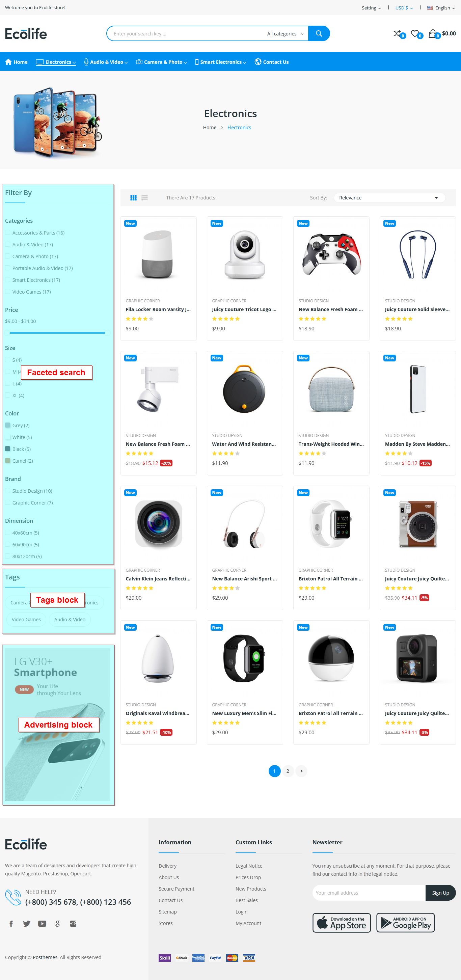The height and width of the screenshot is (980, 461).
Task: Open the USD $ currency dropdown
Action: 404,8
